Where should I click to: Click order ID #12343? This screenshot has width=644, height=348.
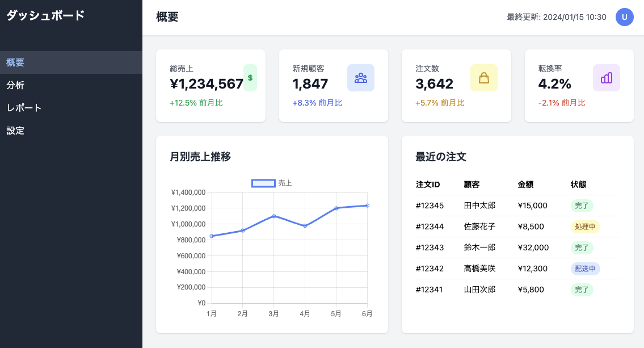pyautogui.click(x=430, y=248)
